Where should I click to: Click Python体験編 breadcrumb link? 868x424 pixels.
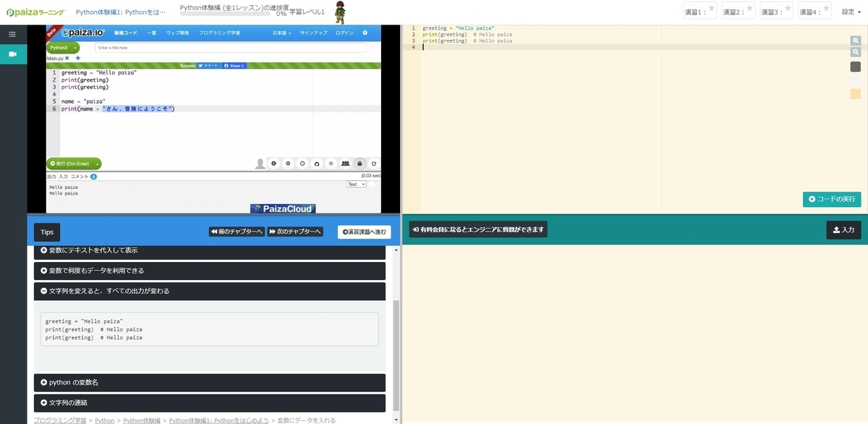[143, 420]
